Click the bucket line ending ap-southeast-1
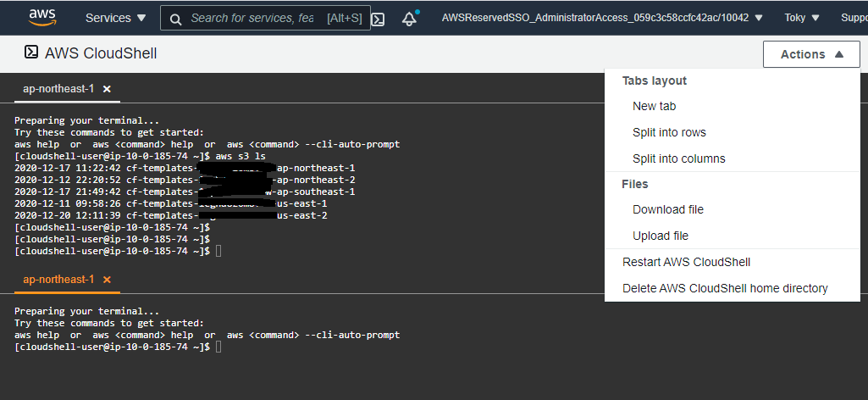Image resolution: width=868 pixels, height=400 pixels. pyautogui.click(x=185, y=192)
